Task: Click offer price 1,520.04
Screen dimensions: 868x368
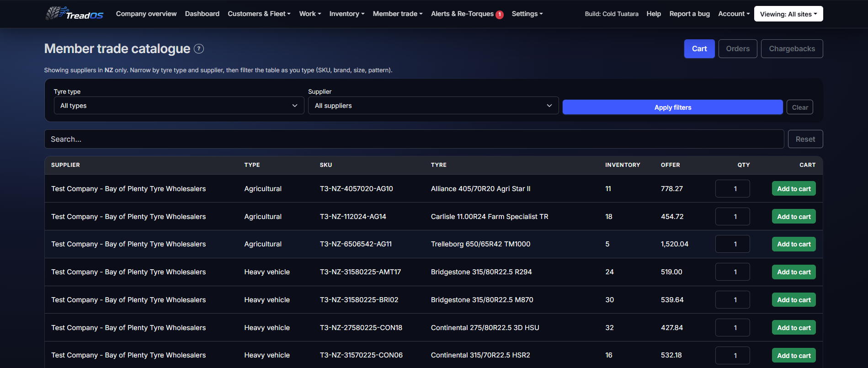Action: 675,244
